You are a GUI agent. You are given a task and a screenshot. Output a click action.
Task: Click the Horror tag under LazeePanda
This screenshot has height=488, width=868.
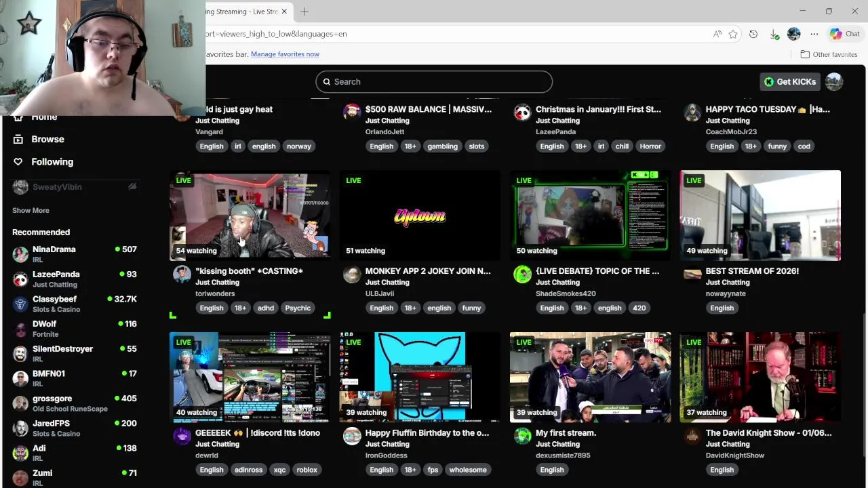[650, 146]
